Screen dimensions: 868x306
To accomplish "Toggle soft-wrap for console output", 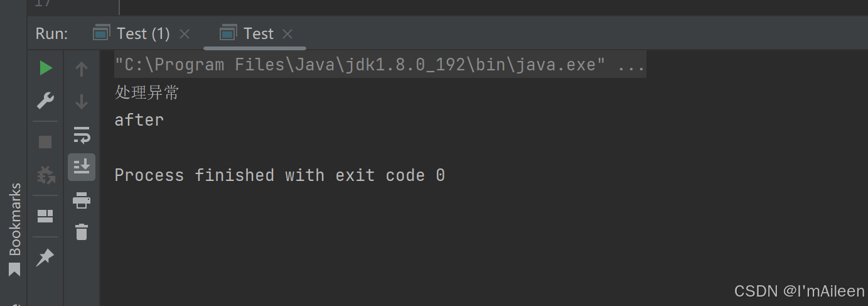I will (x=82, y=134).
